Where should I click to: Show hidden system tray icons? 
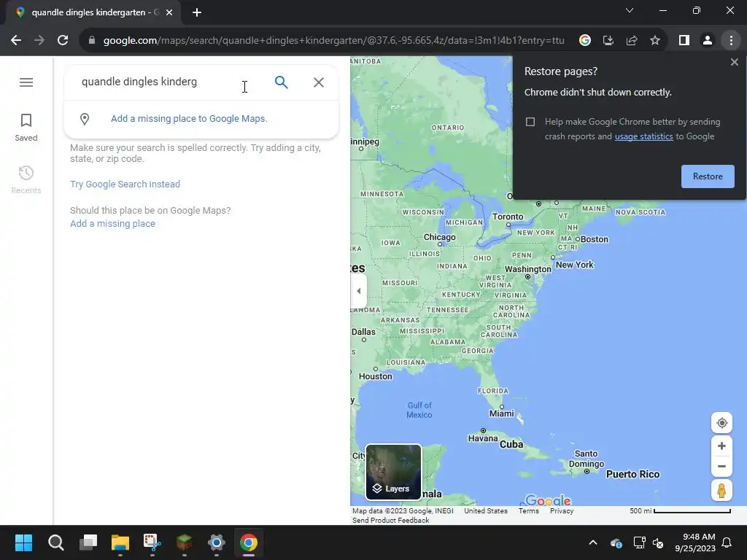(592, 542)
